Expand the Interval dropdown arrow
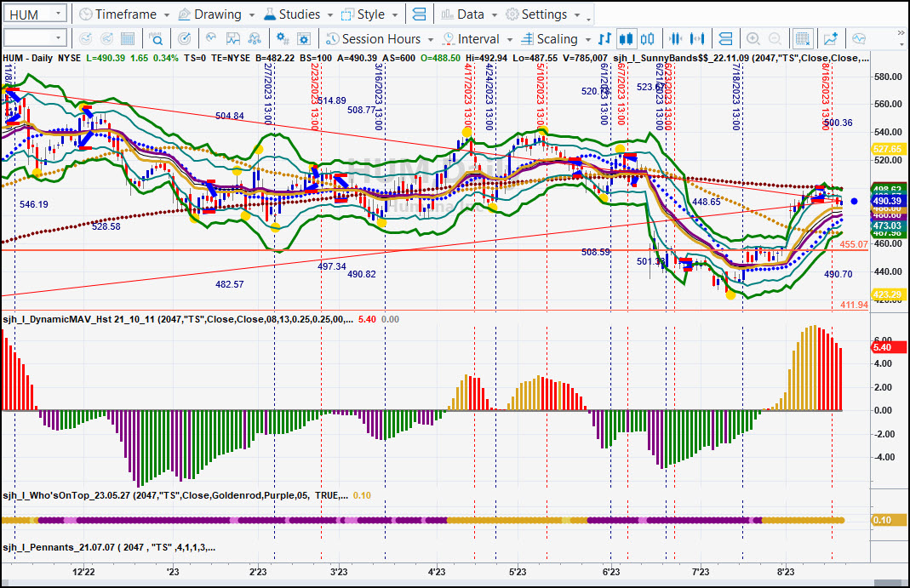910x588 pixels. [x=510, y=39]
